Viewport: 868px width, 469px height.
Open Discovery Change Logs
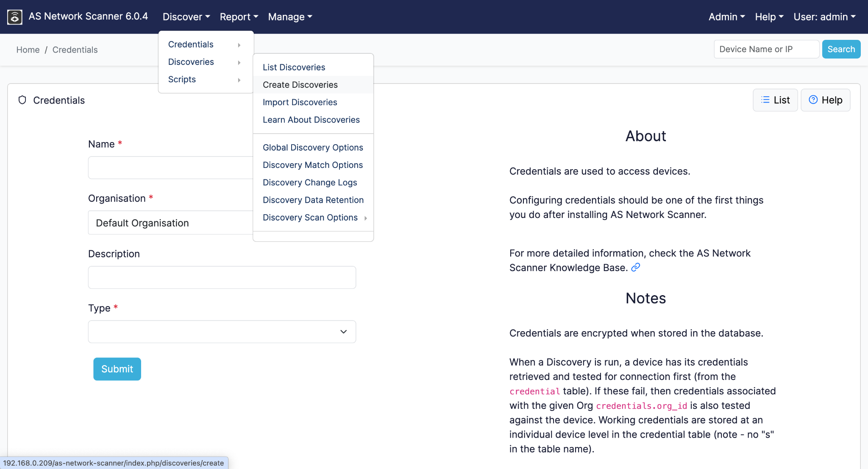pos(313,182)
